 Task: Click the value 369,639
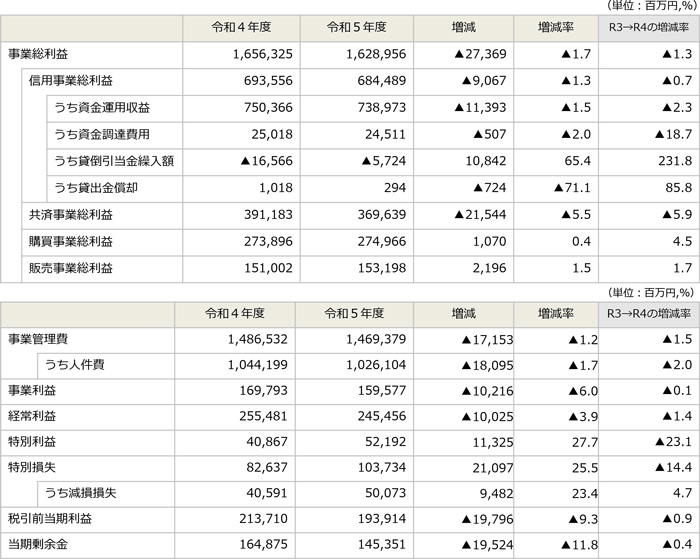(382, 215)
